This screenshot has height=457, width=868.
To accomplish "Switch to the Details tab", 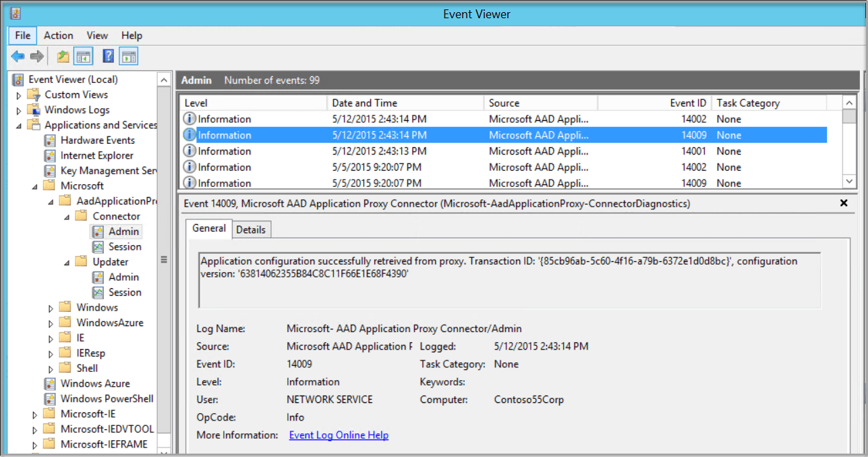I will point(251,229).
